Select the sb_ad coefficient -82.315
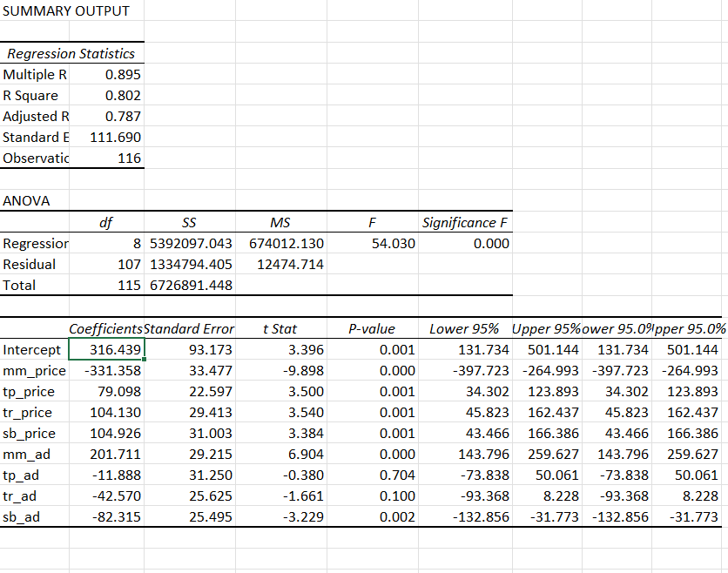 (x=105, y=516)
